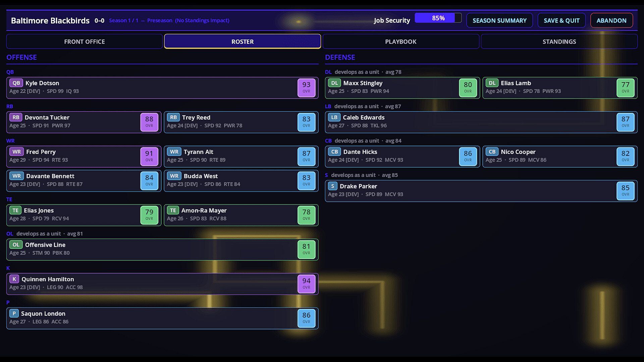Click Quinnen Hamilton's 94 OVR rating

(306, 284)
